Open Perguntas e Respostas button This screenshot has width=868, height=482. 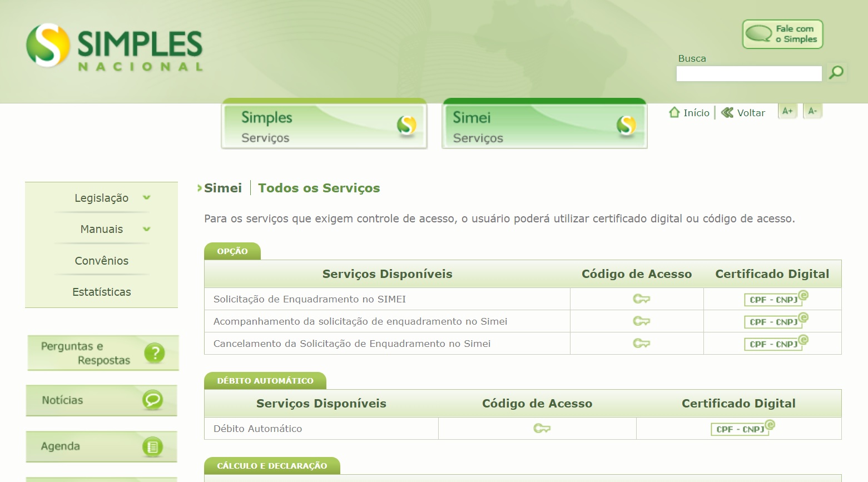click(x=103, y=353)
